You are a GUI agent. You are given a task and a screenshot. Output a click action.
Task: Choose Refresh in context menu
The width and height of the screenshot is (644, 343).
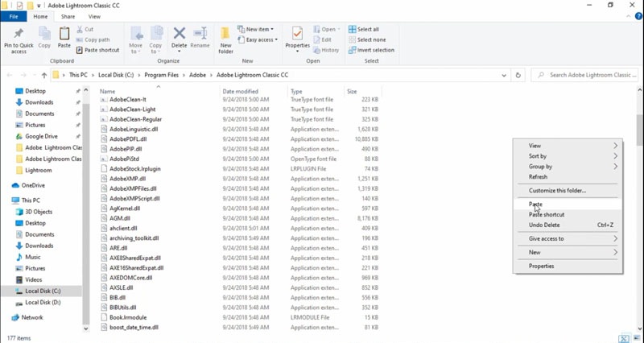coord(568,177)
